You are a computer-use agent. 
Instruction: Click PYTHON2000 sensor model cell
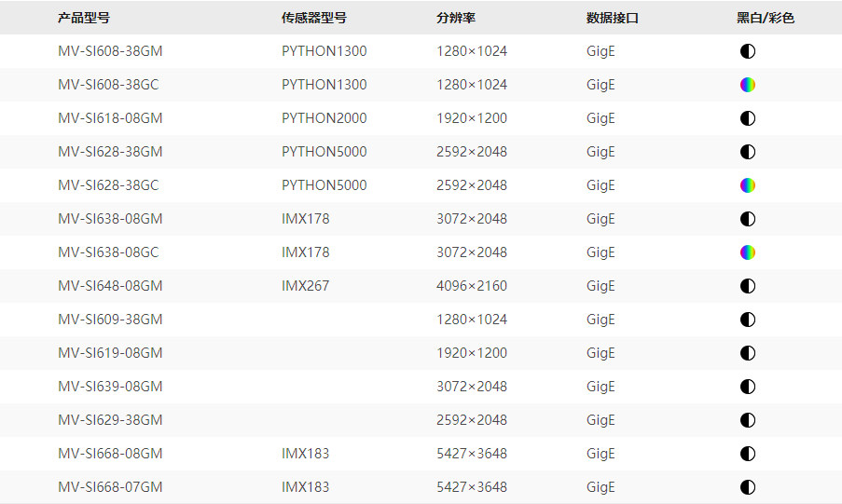click(x=324, y=118)
